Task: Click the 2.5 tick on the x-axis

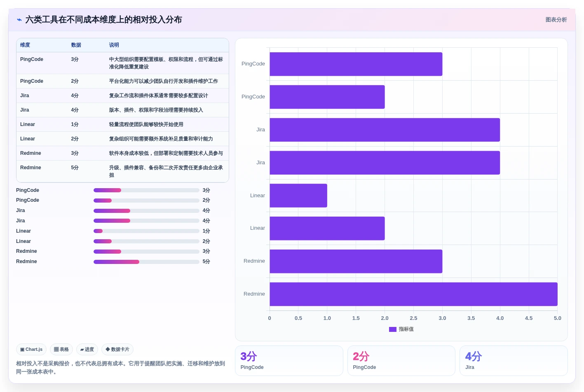Action: point(413,318)
